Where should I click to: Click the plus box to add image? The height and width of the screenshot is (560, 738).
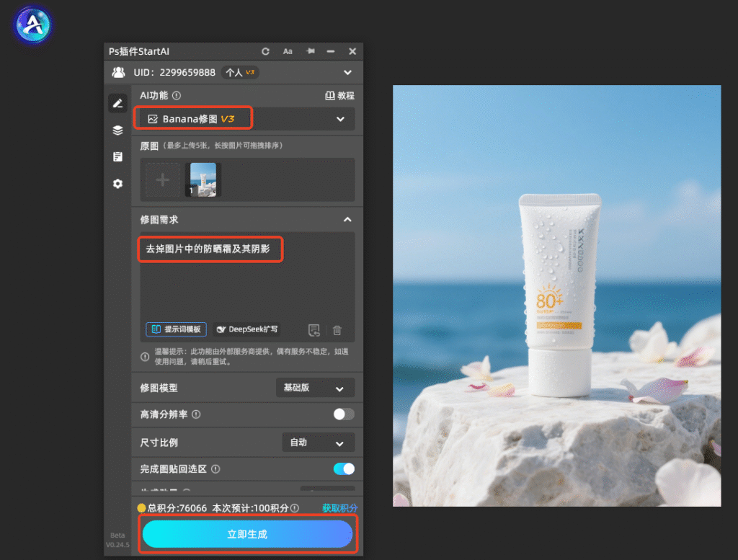point(162,179)
